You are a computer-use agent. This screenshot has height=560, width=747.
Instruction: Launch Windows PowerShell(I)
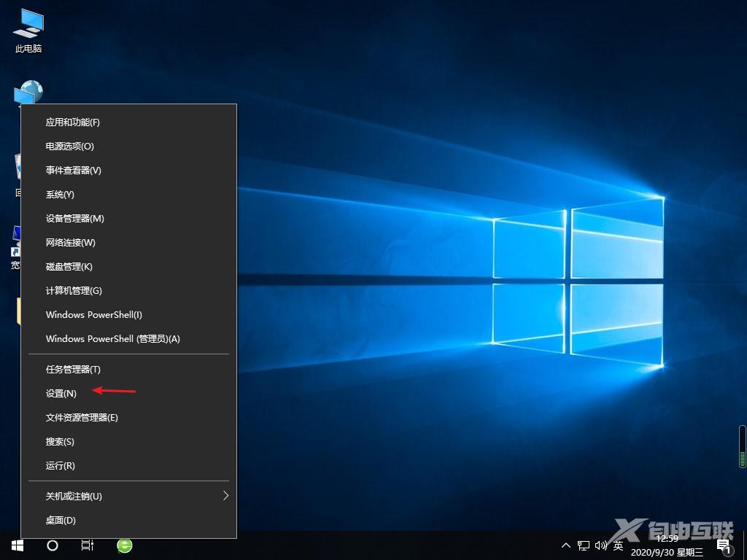[128, 315]
